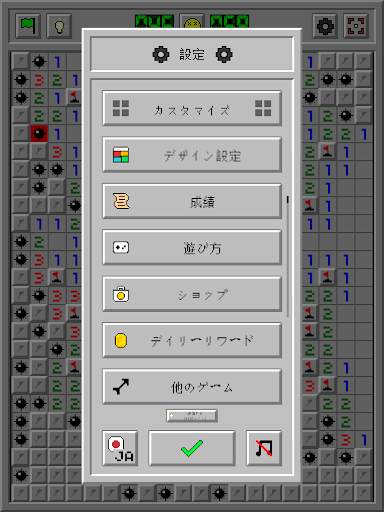The height and width of the screenshot is (512, 384).
Task: Confirm settings with the green checkmark button
Action: click(x=192, y=448)
